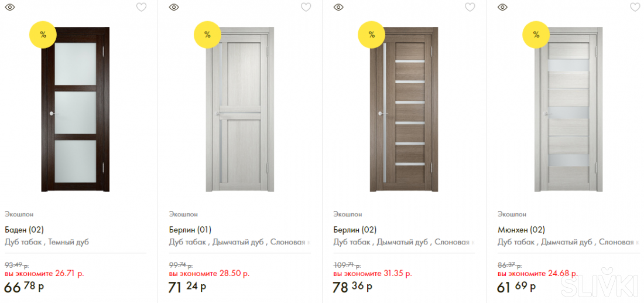The image size is (644, 303).
Task: Add Баден (02) to favorites with heart
Action: (x=141, y=8)
